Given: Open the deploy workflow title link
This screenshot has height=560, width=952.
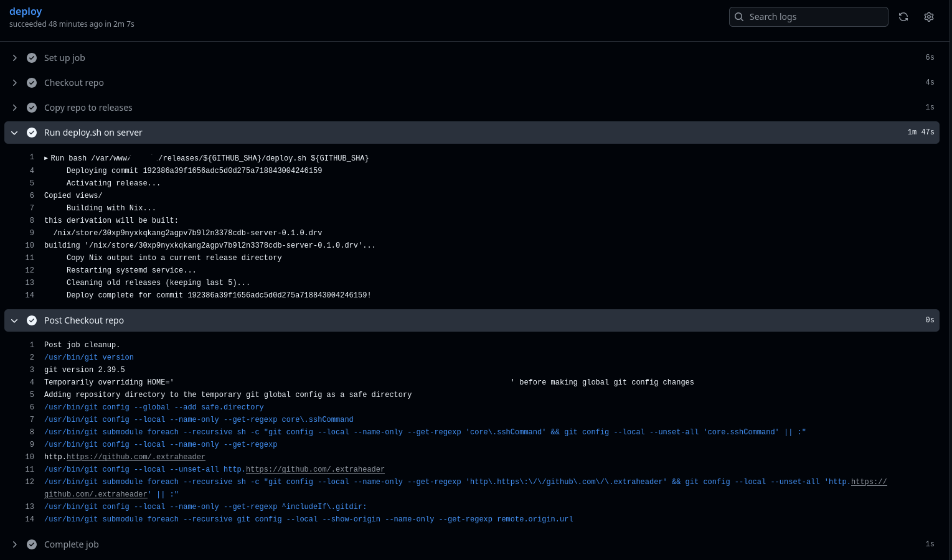Looking at the screenshot, I should (26, 11).
